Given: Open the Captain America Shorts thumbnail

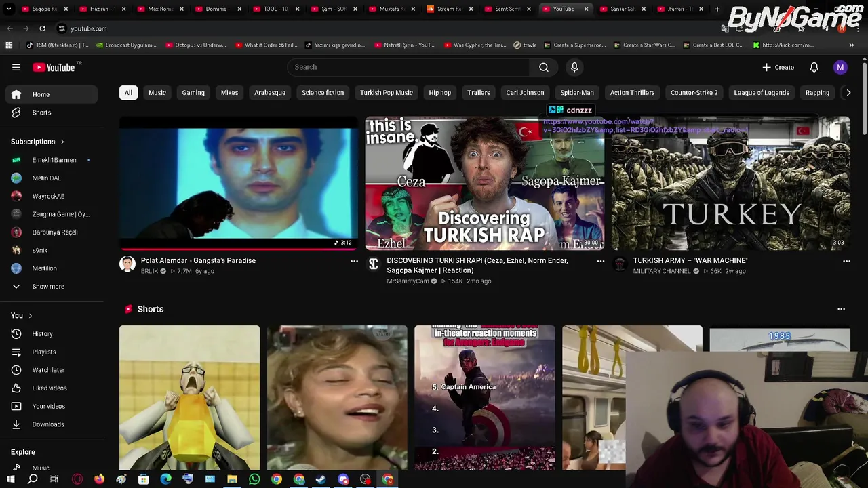Looking at the screenshot, I should point(485,398).
